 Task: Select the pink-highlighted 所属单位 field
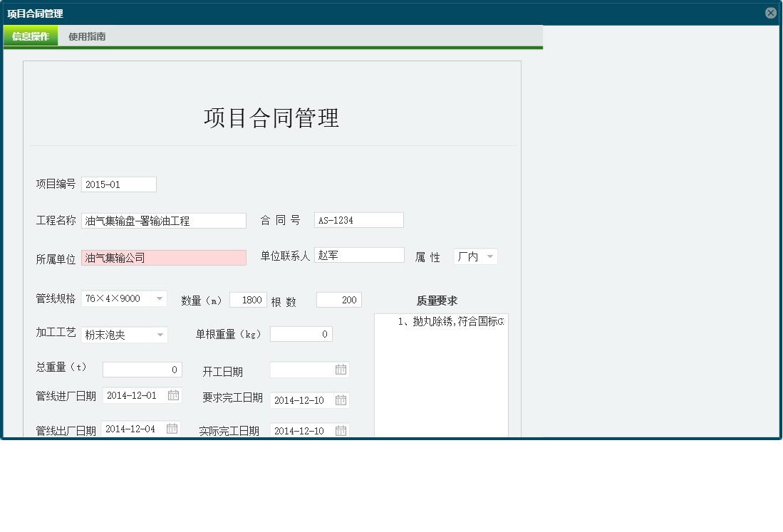164,257
